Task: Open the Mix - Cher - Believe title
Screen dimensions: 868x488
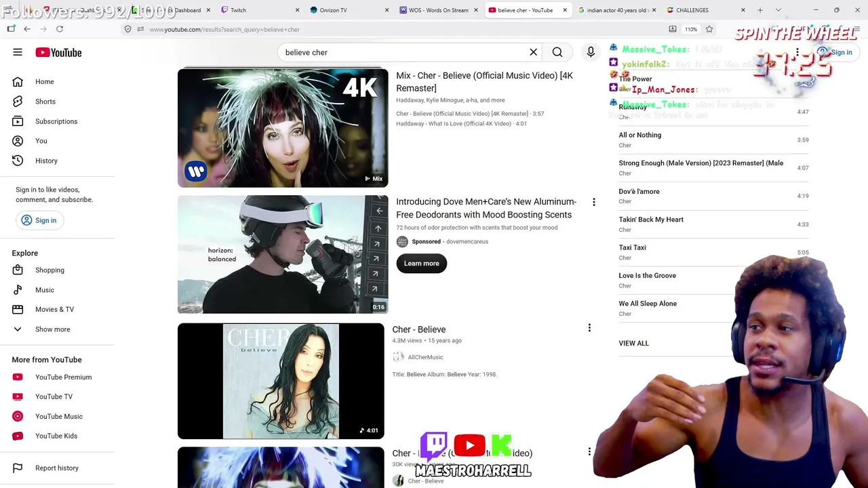Action: (x=484, y=82)
